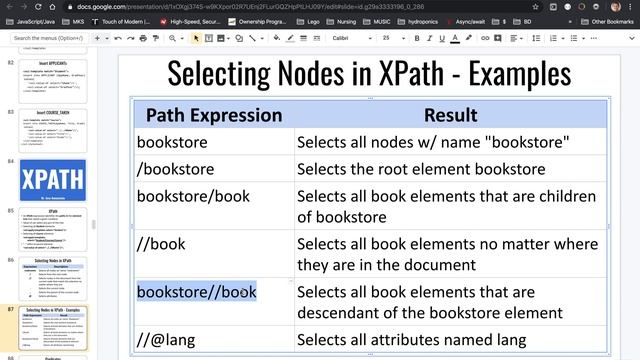Open the Nursing bookmark folder

point(342,22)
